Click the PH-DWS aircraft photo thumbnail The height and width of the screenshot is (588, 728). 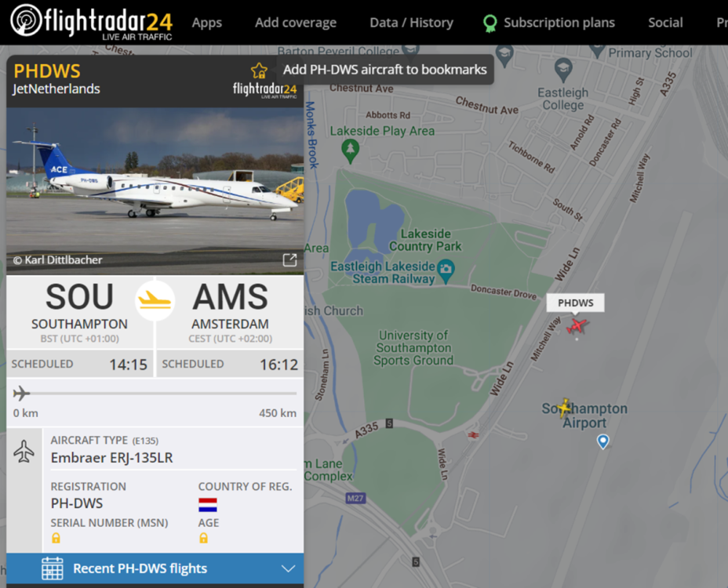click(x=155, y=191)
